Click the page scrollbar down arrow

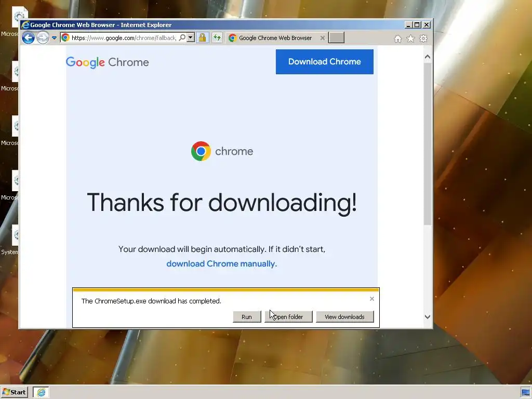(428, 317)
